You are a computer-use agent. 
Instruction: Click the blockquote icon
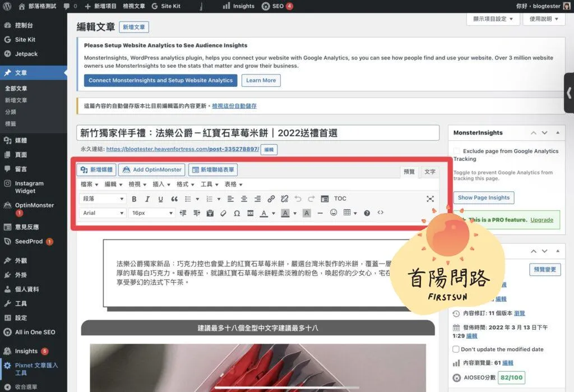(174, 199)
